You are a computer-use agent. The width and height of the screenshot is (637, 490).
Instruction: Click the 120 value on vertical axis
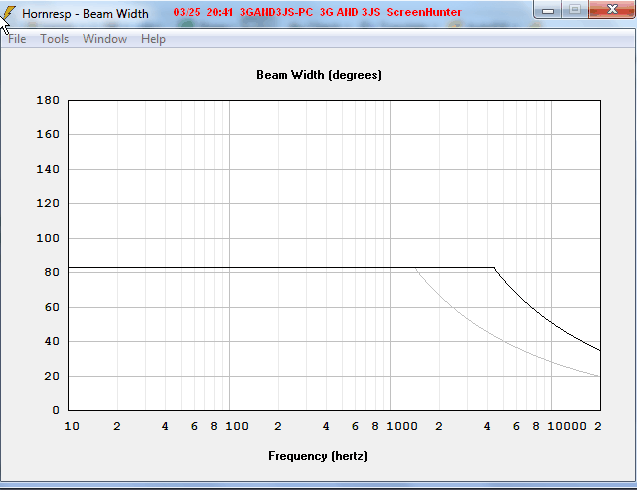48,203
